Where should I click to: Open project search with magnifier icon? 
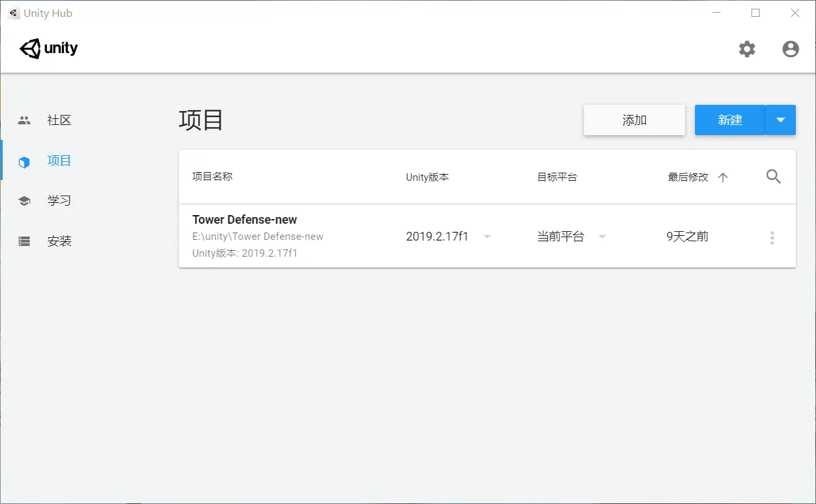pyautogui.click(x=774, y=177)
